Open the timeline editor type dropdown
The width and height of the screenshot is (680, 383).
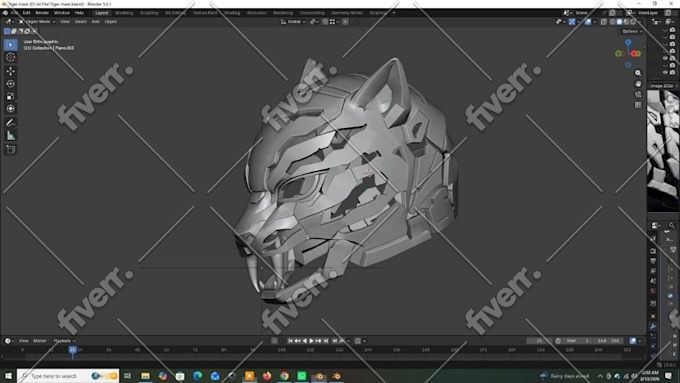[x=9, y=341]
